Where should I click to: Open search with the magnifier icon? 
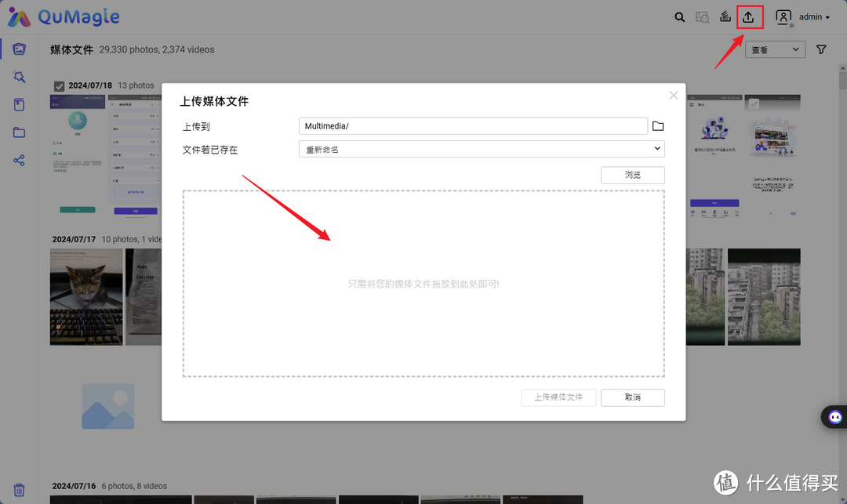679,16
